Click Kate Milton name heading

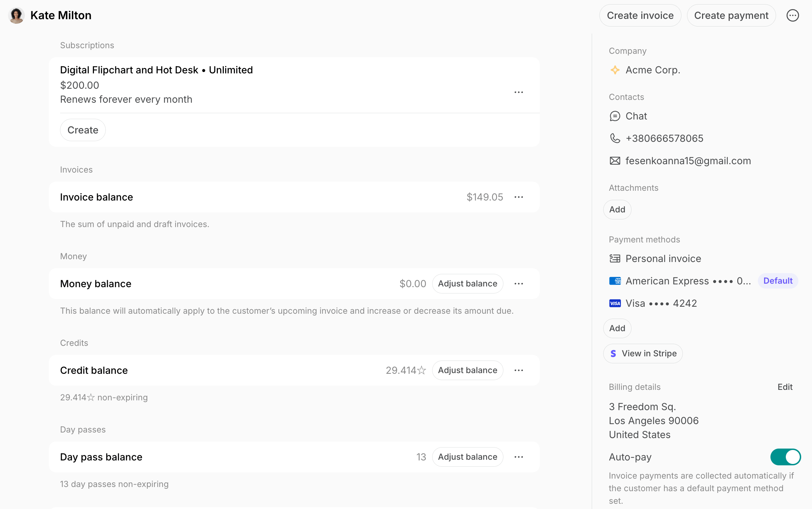(61, 15)
